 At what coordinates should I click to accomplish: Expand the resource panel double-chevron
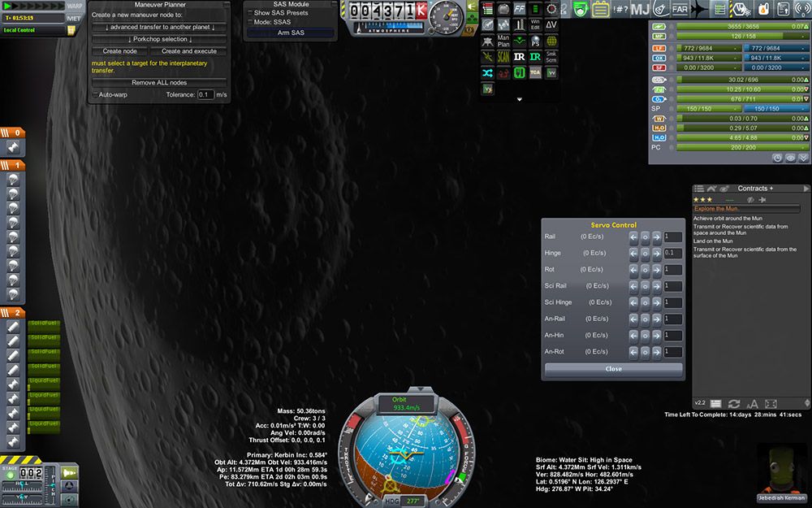coord(803,158)
